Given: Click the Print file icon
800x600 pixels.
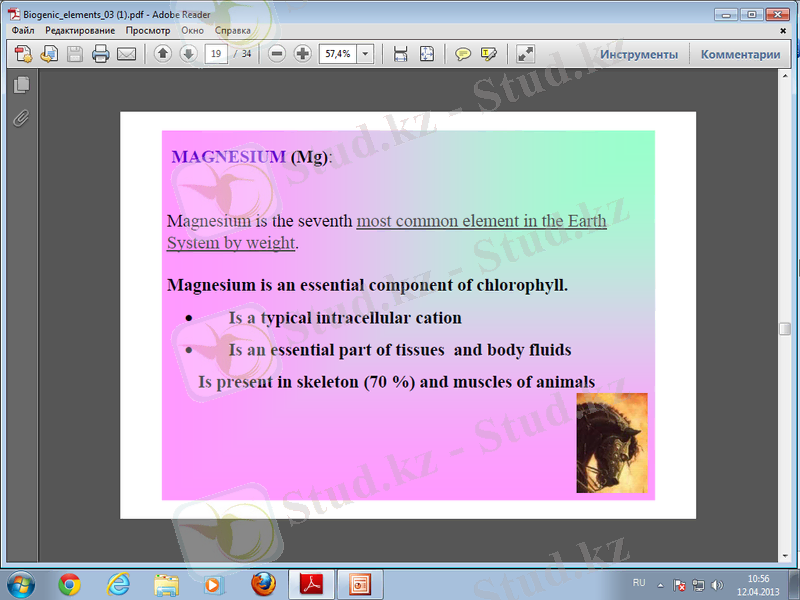Looking at the screenshot, I should tap(100, 54).
